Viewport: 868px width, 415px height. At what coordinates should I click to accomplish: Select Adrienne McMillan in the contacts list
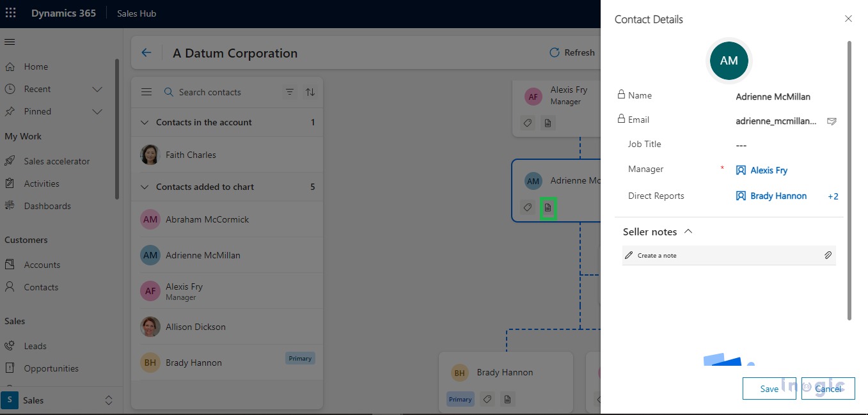(x=227, y=255)
